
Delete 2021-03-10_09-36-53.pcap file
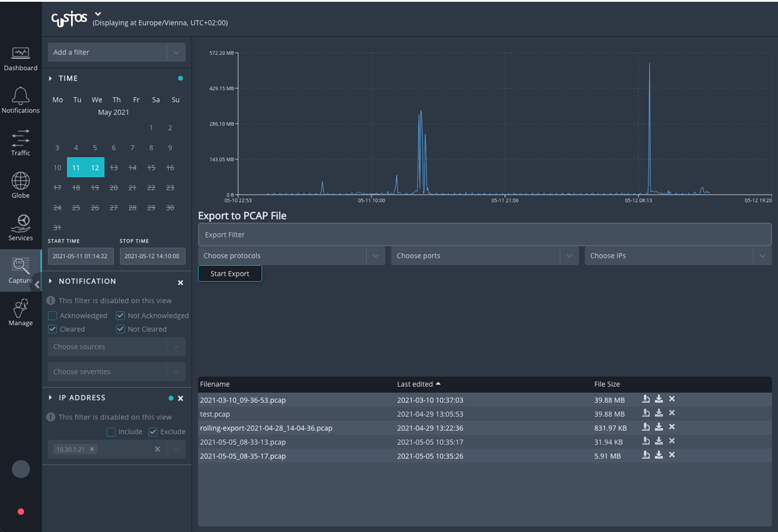coord(672,399)
